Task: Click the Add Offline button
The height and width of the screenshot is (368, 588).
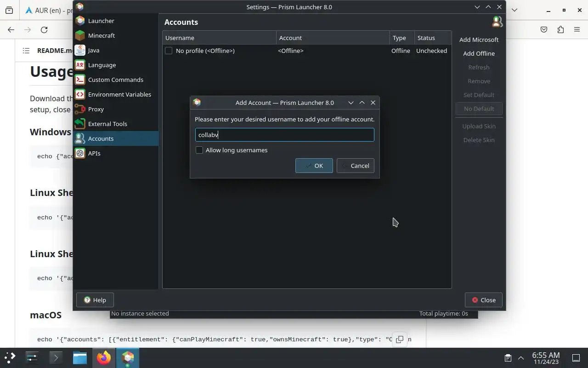Action: (x=479, y=53)
